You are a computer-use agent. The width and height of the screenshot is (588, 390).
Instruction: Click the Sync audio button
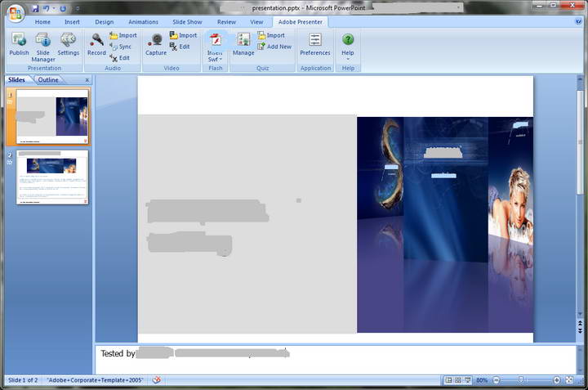coord(119,47)
